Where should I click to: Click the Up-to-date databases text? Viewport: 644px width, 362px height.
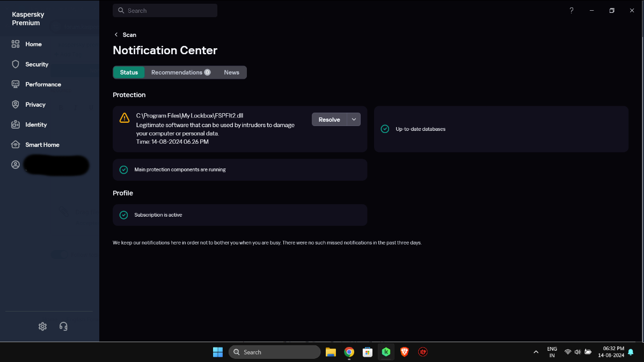[x=421, y=129]
